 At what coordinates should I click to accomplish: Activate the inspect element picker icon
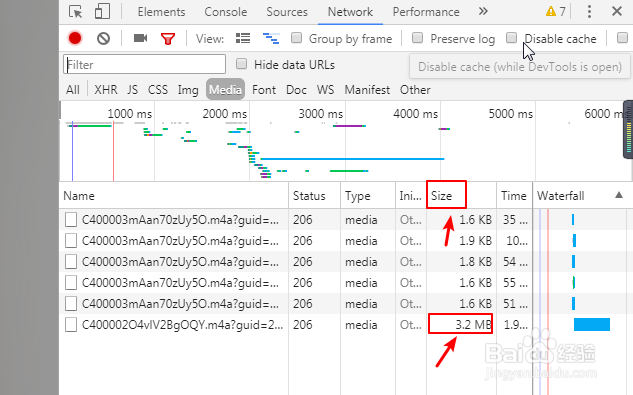75,12
